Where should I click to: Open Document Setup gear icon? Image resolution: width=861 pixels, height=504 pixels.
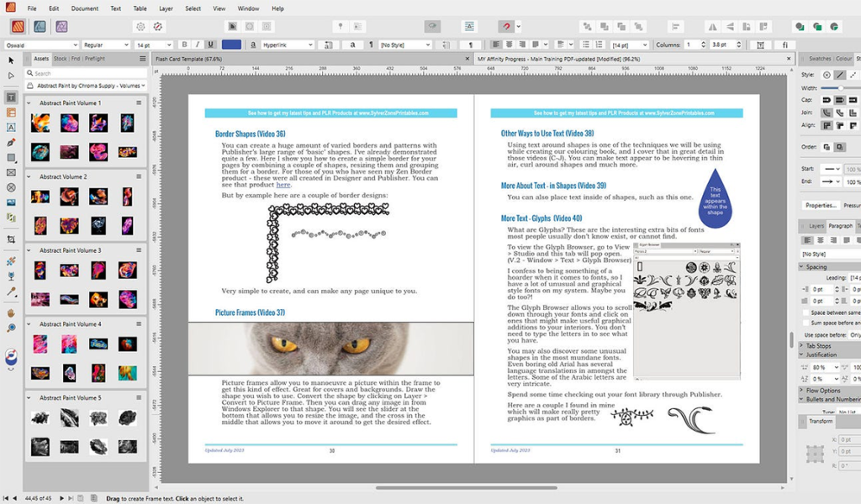coord(140,26)
